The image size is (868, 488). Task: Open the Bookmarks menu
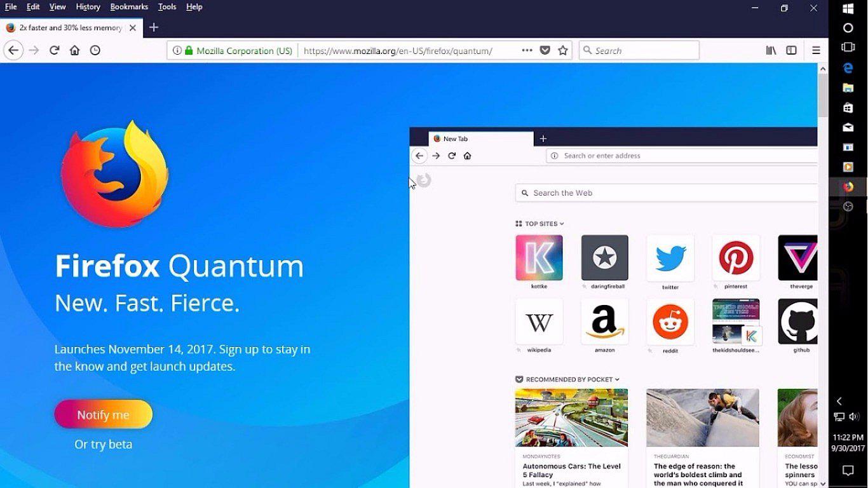coord(129,6)
